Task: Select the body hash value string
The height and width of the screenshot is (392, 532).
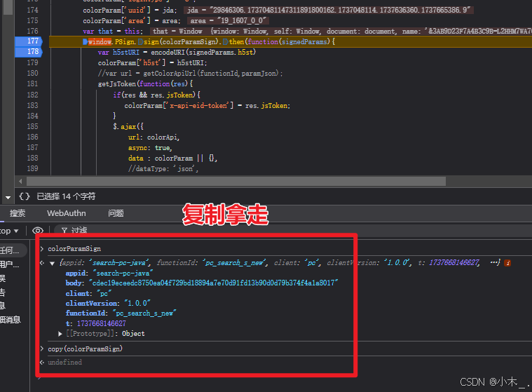Action: pos(213,283)
